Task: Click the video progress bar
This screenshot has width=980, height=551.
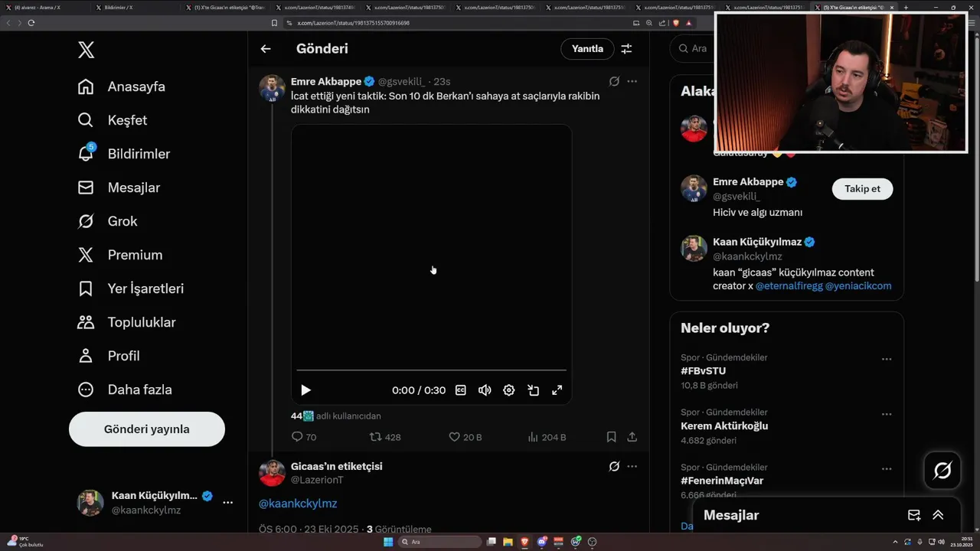Action: click(431, 370)
